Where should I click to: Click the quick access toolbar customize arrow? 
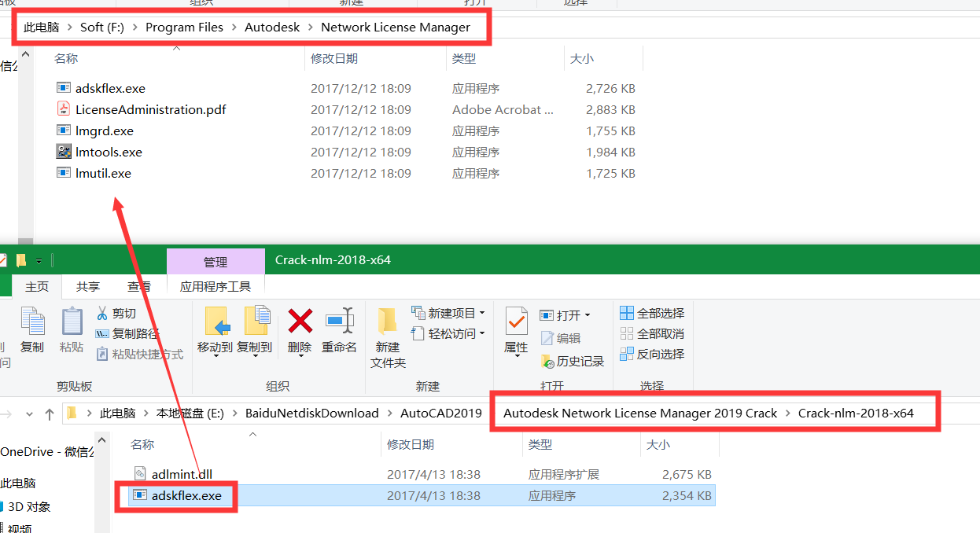(x=39, y=260)
